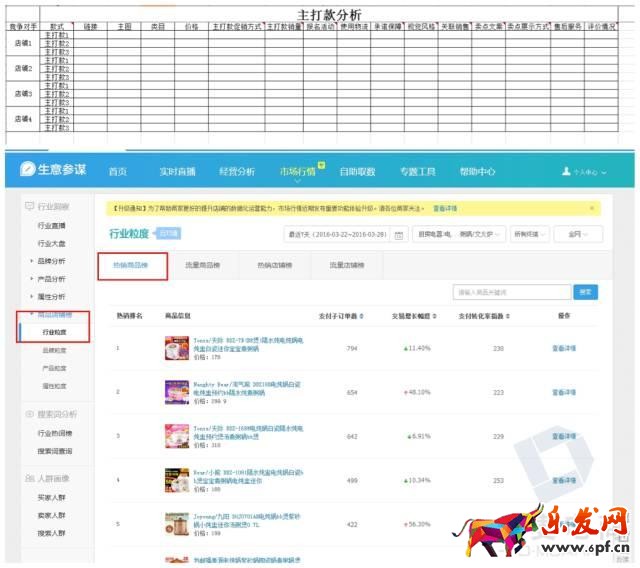Click the blue 搜索 button
The width and height of the screenshot is (640, 568).
[585, 292]
